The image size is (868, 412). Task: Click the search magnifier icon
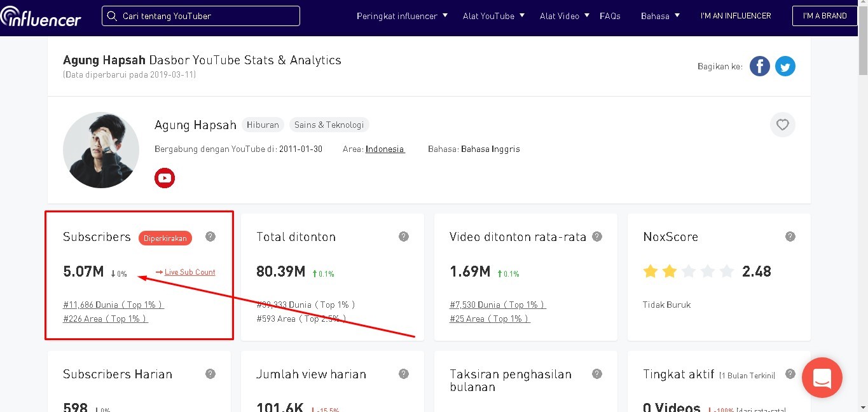pyautogui.click(x=113, y=16)
